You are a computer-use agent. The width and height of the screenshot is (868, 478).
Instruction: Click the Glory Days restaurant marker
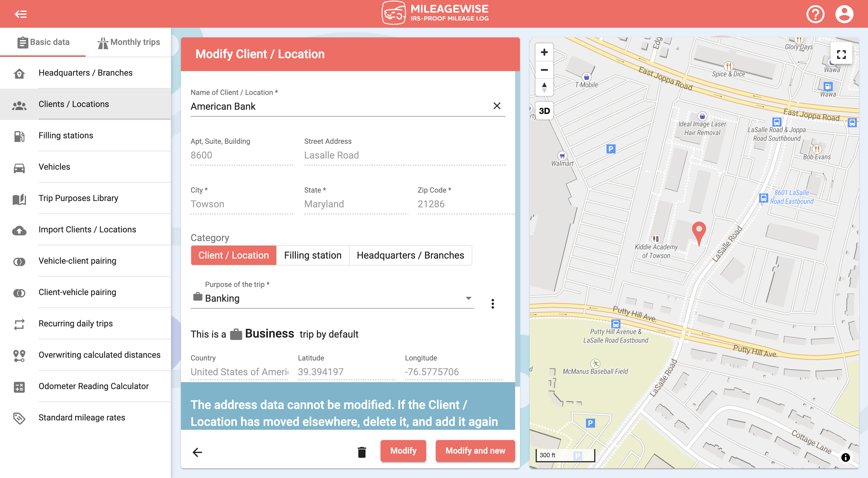click(799, 40)
